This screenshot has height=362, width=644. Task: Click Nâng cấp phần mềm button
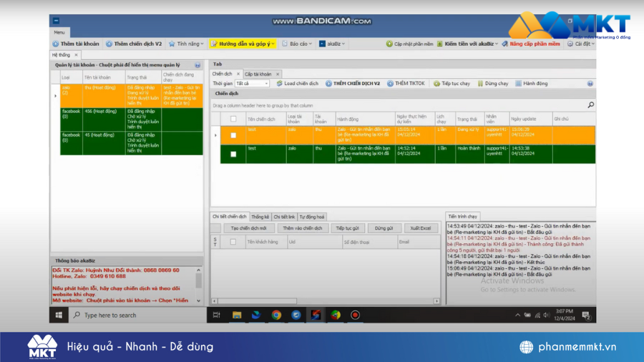coord(531,44)
